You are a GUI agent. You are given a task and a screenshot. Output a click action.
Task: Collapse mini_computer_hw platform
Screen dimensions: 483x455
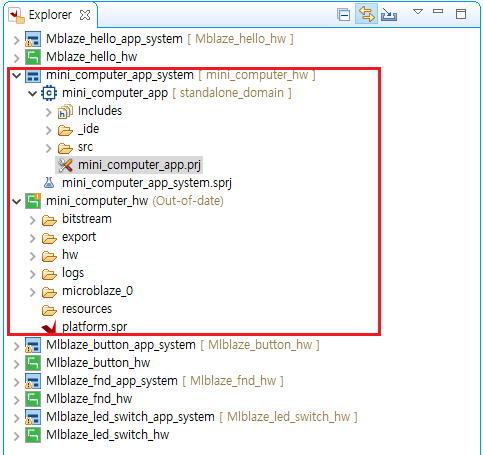tap(16, 201)
